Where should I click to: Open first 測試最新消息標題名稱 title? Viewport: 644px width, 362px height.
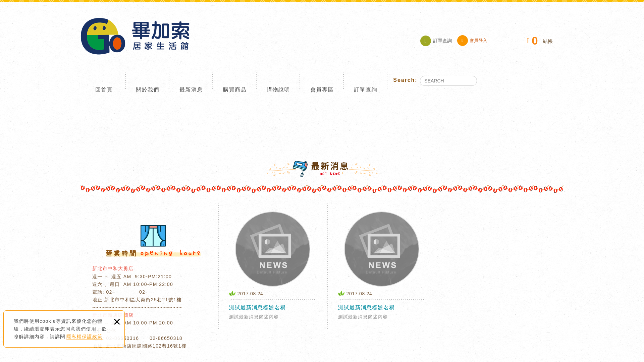(257, 308)
